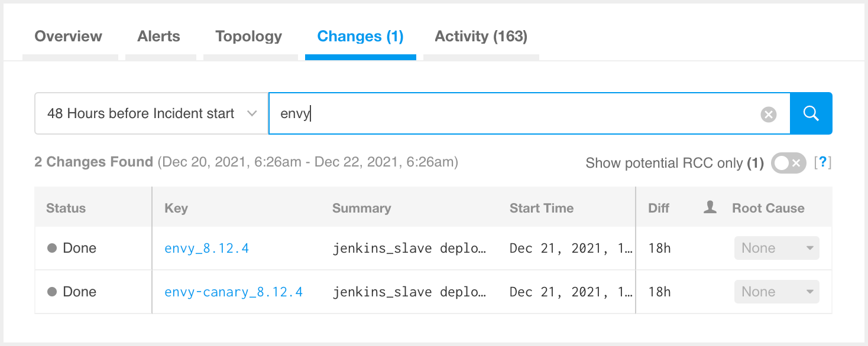Open the Topology tab

click(x=248, y=36)
